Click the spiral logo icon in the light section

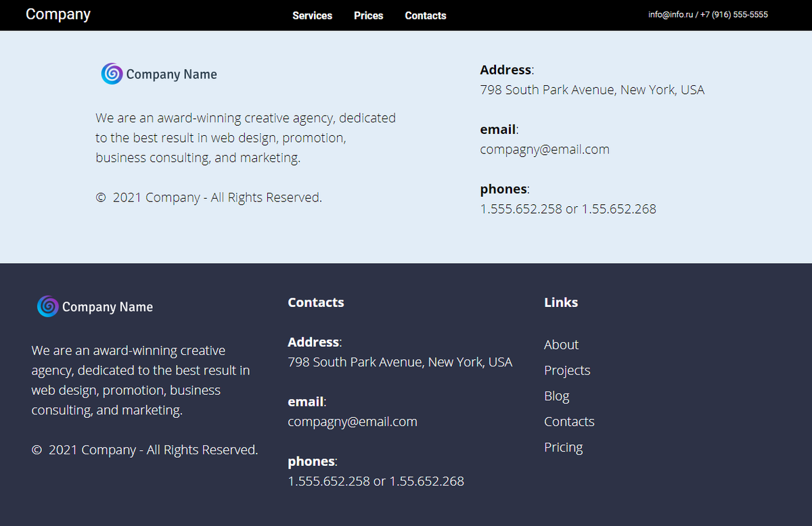(112, 74)
